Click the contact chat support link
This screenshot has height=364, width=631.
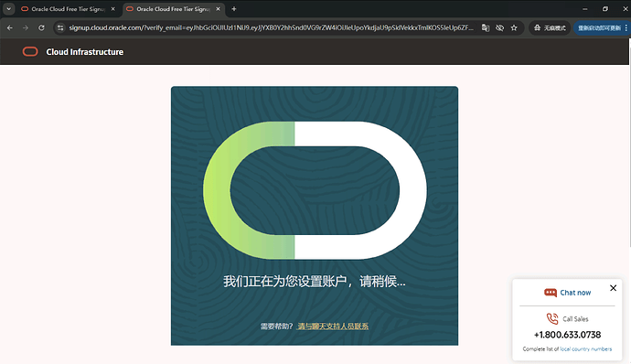click(333, 327)
